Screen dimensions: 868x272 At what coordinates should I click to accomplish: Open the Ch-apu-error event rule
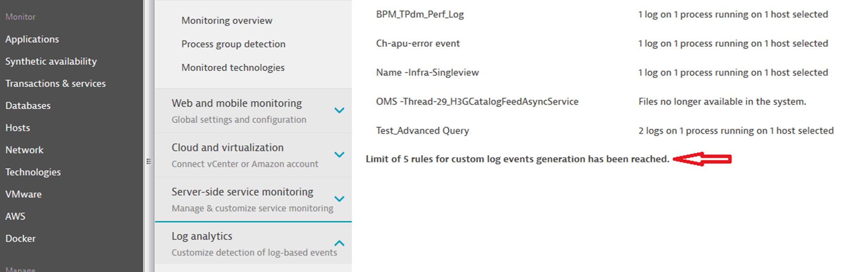coord(418,44)
